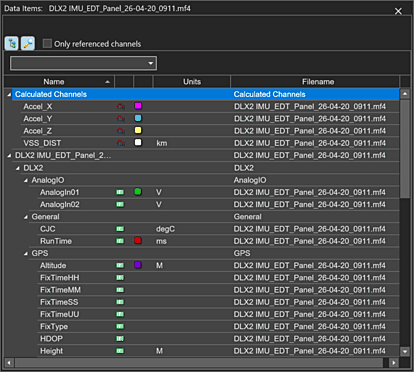Collapse the DLX2 IMU_EDT_Panel file node
This screenshot has width=414, height=372.
click(x=9, y=156)
